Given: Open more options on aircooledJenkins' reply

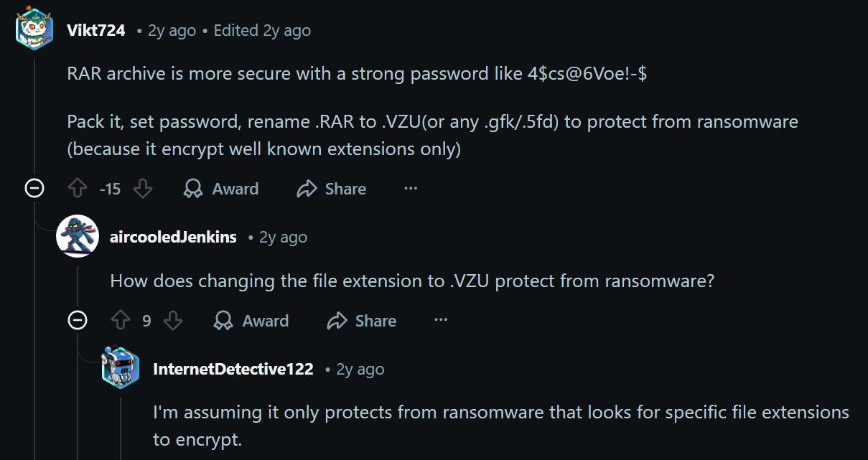Looking at the screenshot, I should 441,321.
